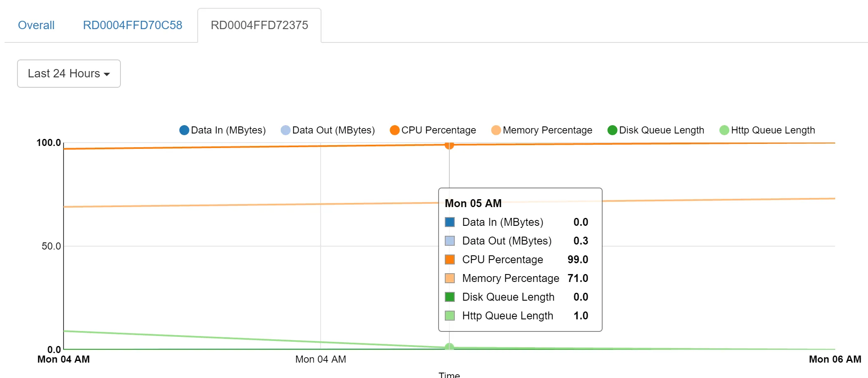Click orange CPU data point marker

pos(449,145)
